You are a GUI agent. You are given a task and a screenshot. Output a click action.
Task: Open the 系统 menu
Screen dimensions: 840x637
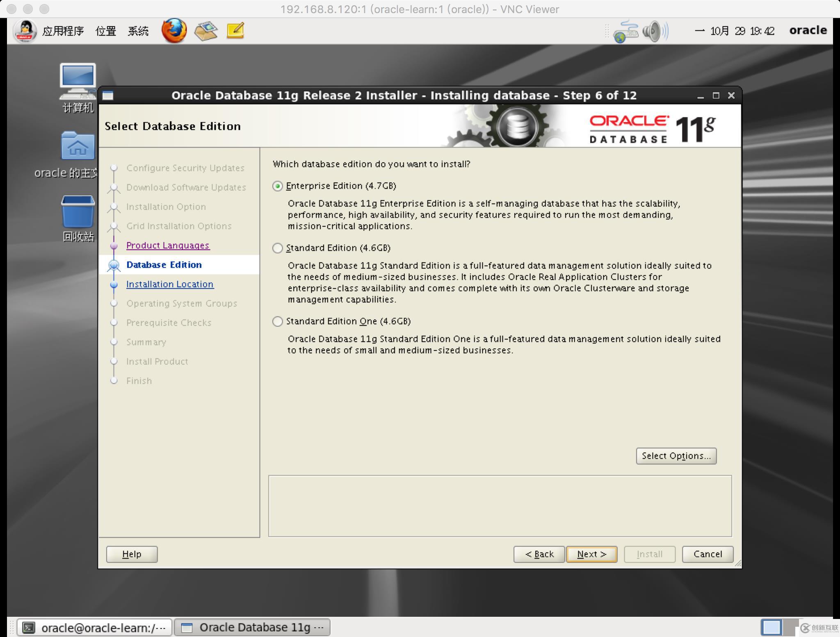point(138,31)
